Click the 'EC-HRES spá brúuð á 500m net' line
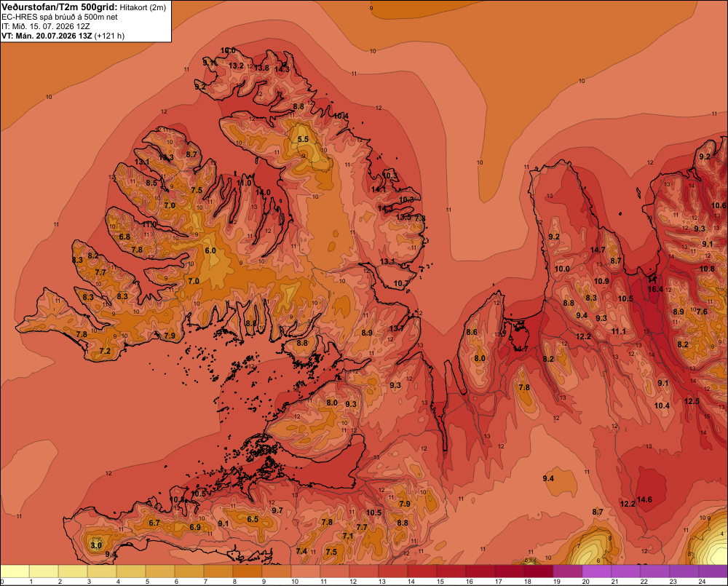This screenshot has height=586, width=728. pyautogui.click(x=60, y=17)
